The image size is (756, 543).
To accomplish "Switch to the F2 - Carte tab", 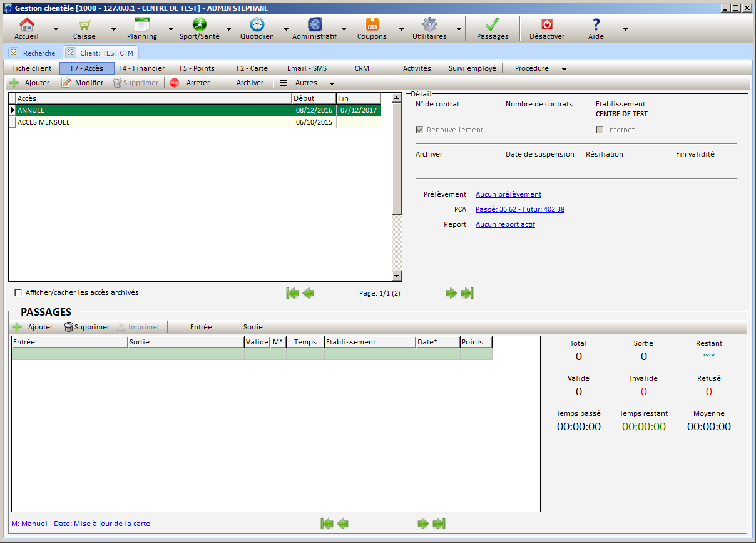I will click(252, 68).
